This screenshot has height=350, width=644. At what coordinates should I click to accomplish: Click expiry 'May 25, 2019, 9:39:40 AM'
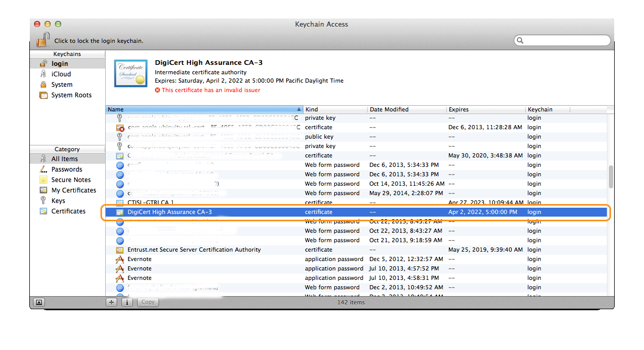coord(485,250)
